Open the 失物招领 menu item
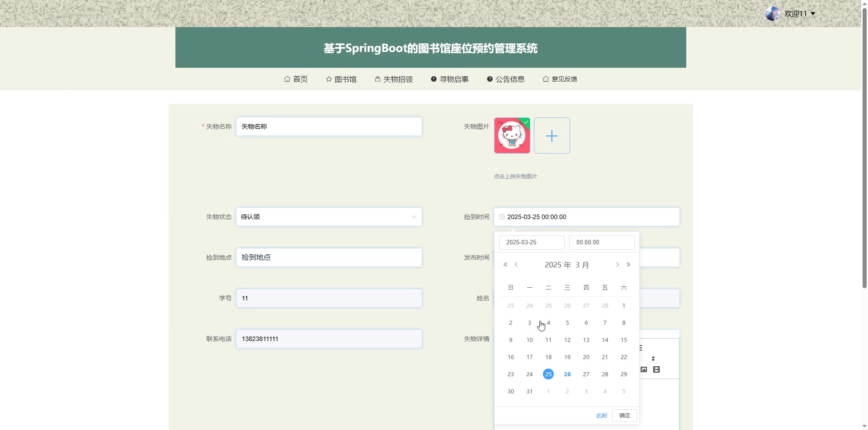This screenshot has width=868, height=430. click(394, 79)
